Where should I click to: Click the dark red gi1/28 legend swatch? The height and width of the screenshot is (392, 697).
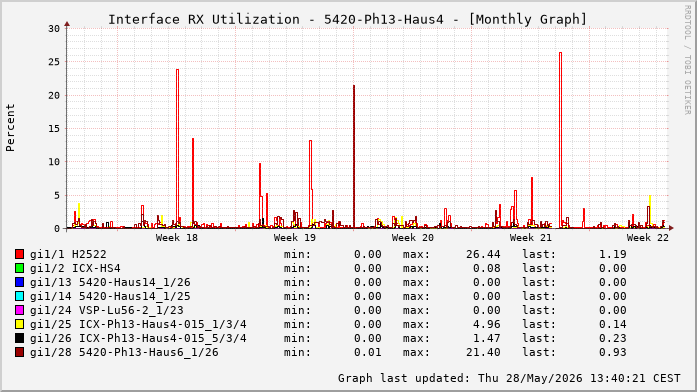pos(19,352)
